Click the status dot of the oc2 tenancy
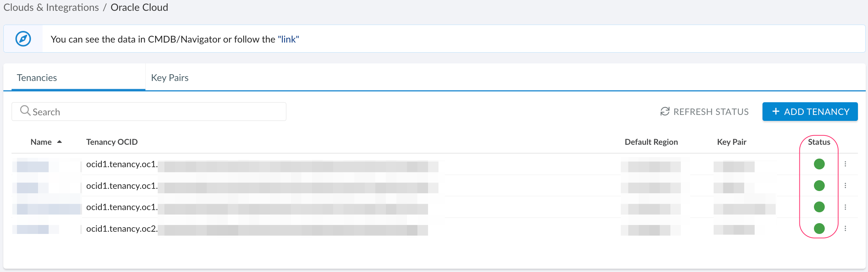The height and width of the screenshot is (272, 868). point(819,228)
